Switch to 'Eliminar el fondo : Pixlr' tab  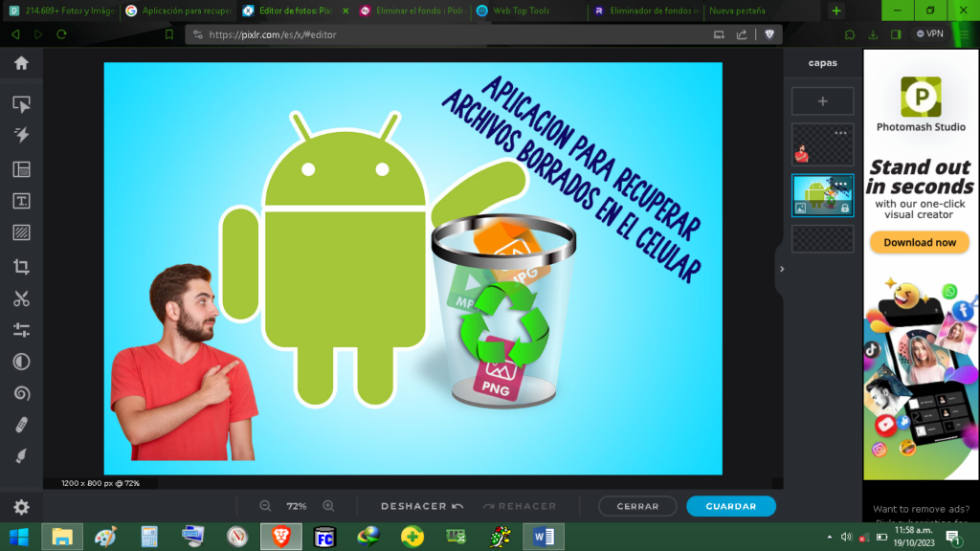click(412, 11)
